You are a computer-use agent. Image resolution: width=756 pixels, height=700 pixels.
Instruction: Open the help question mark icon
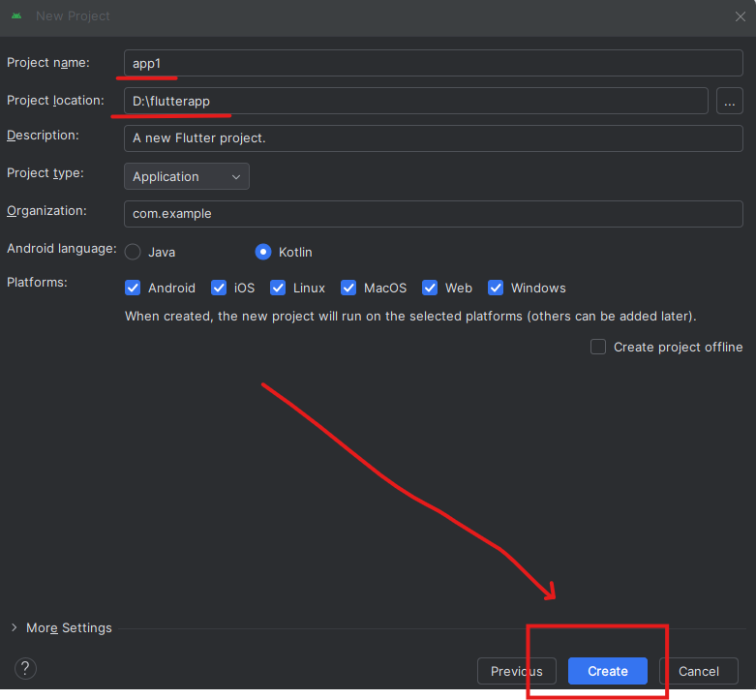(x=25, y=668)
